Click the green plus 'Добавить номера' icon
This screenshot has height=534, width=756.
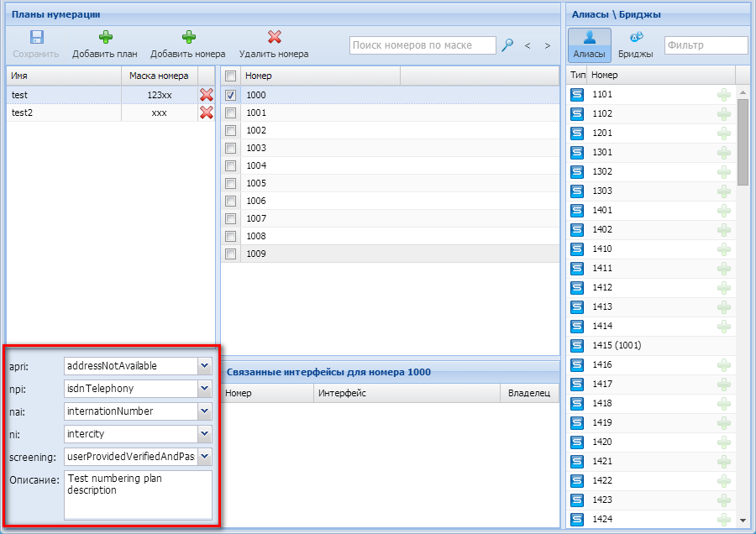(x=188, y=37)
